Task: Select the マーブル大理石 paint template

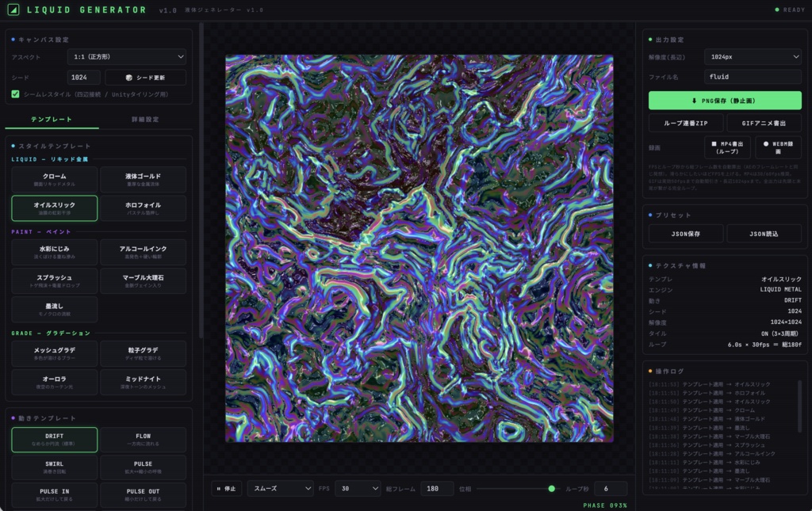Action: (143, 280)
